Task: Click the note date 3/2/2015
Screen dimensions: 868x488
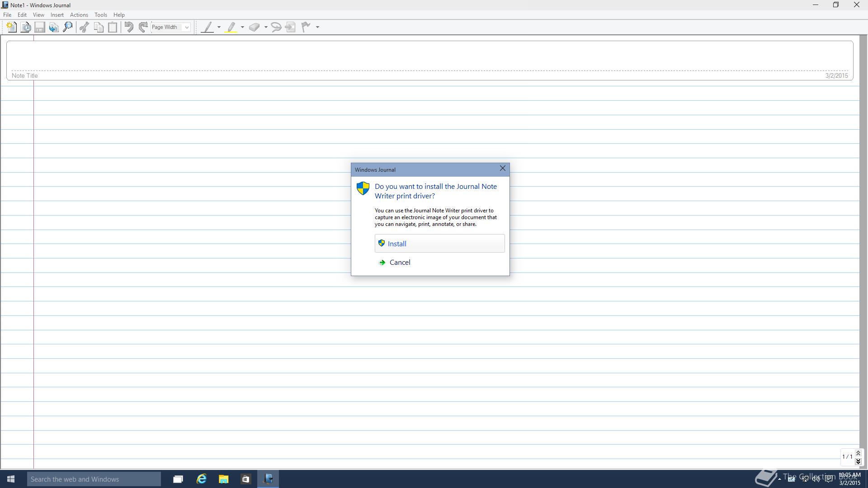Action: tap(836, 75)
